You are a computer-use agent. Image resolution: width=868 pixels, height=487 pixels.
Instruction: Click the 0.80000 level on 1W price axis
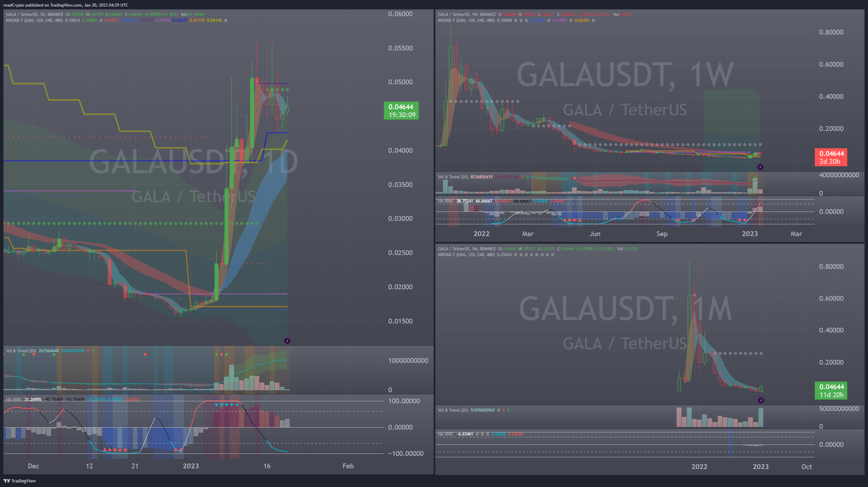click(831, 32)
